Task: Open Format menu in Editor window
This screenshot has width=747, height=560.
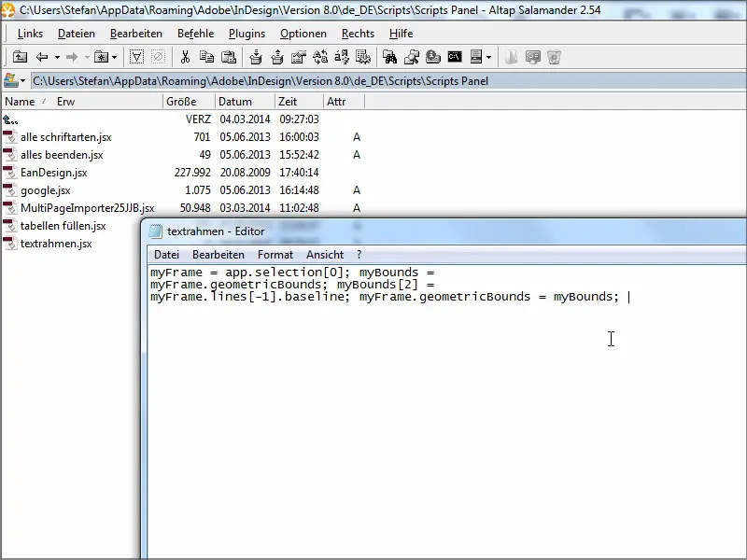Action: (x=275, y=255)
